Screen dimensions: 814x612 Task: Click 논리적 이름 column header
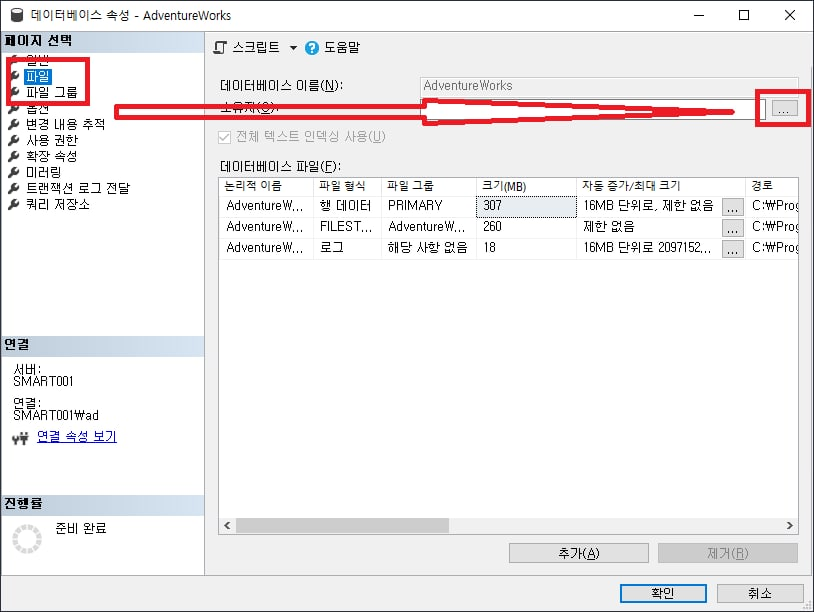tap(266, 186)
